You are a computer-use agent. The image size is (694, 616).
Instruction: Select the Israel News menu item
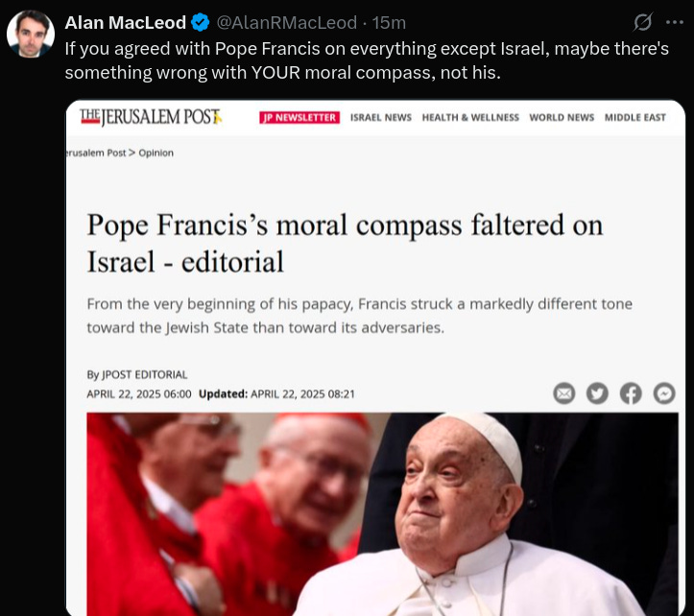[381, 118]
